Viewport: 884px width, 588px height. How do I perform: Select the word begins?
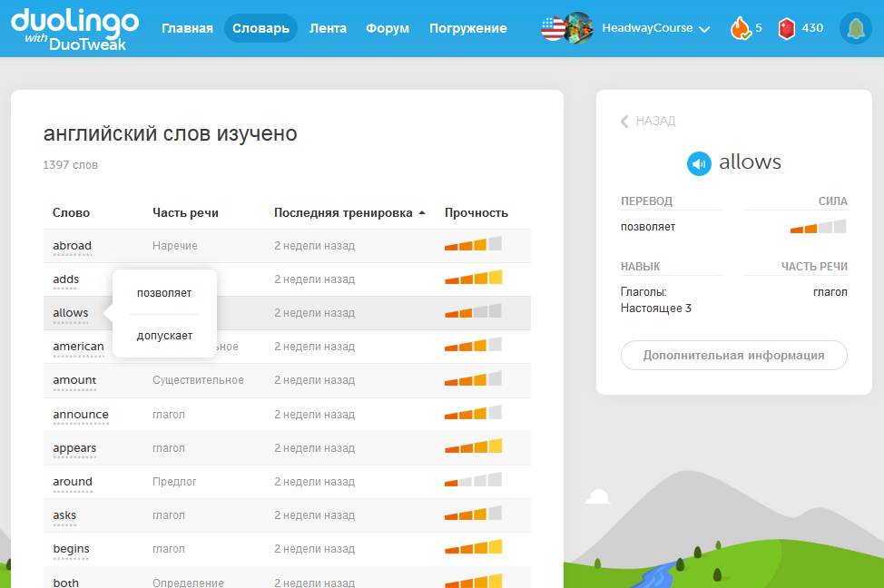tap(71, 549)
